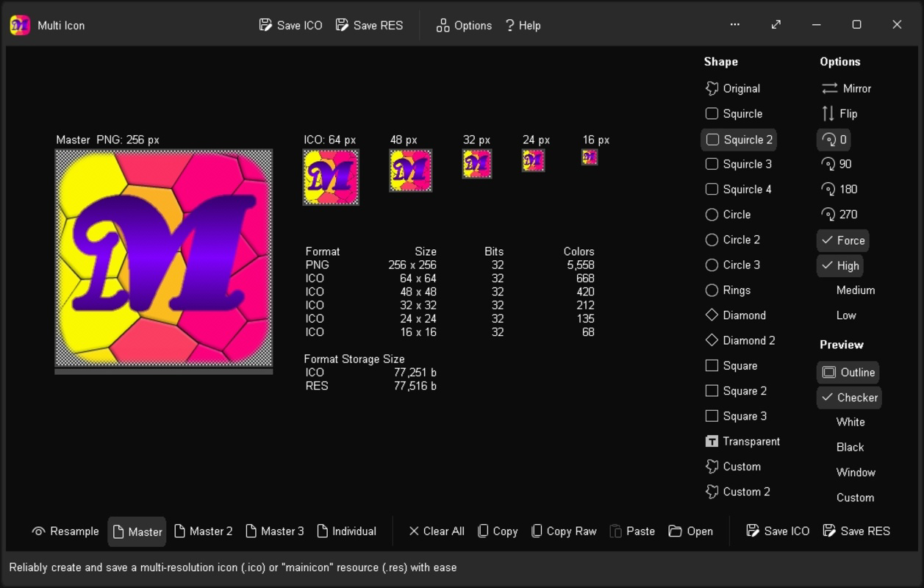The image size is (924, 588).
Task: Resample the icon images
Action: [65, 531]
